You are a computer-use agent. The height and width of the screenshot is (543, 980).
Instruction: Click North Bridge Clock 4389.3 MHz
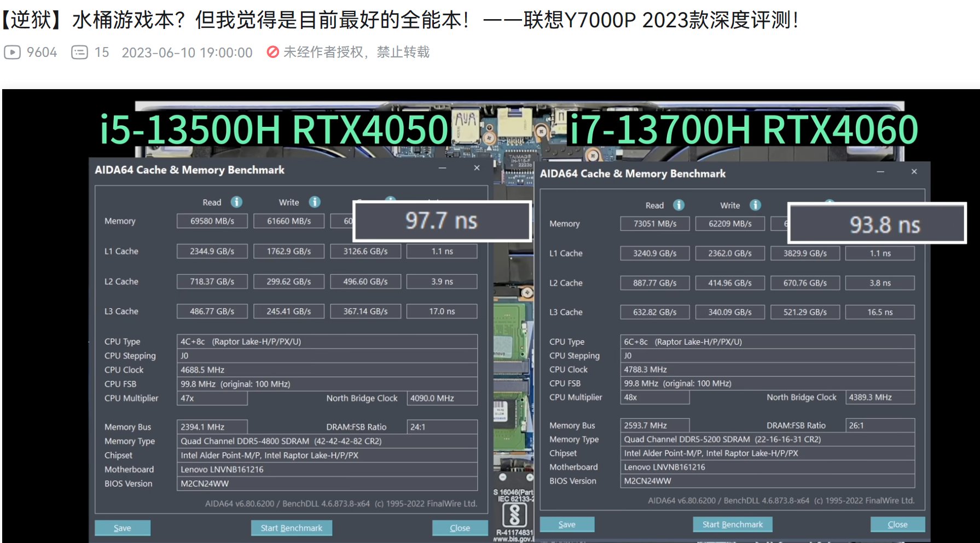pyautogui.click(x=880, y=398)
